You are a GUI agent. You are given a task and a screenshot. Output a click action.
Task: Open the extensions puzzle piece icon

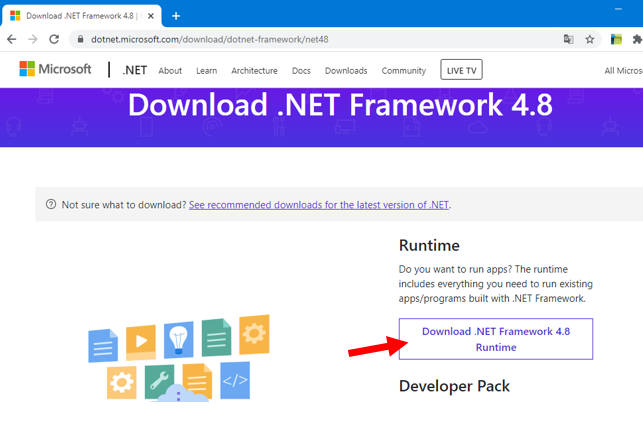point(637,39)
